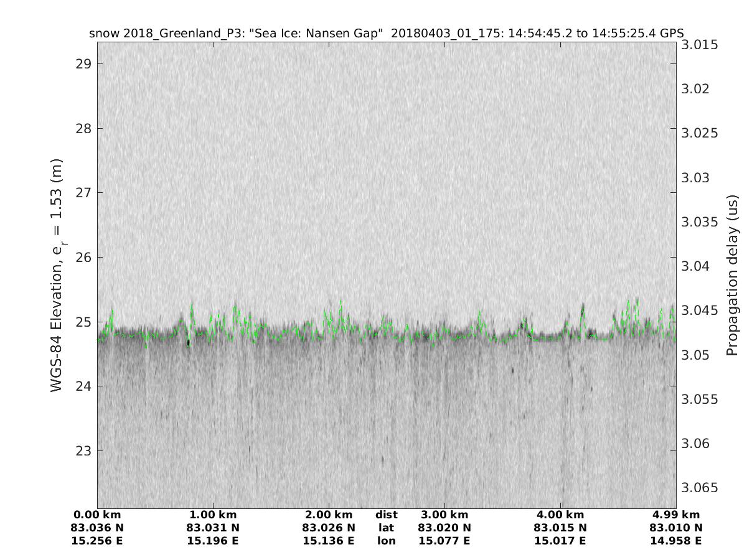
Task: Click the 3.05 propagation delay tick
Action: pos(695,355)
